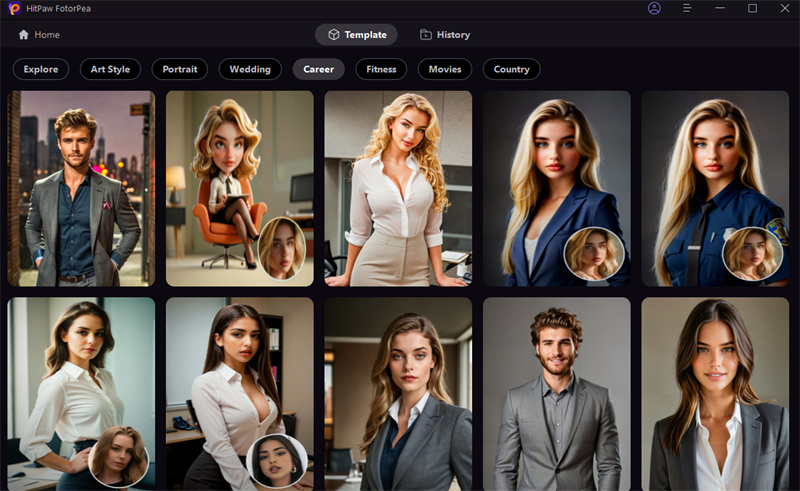This screenshot has height=491, width=800.
Task: Open the hamburger menu in title bar
Action: (x=687, y=8)
